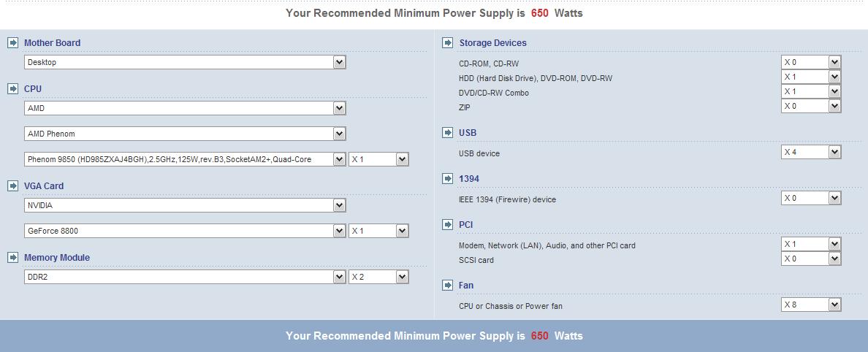The width and height of the screenshot is (868, 352).
Task: Open the NVIDIA VGA brand dropdown
Action: [x=339, y=205]
